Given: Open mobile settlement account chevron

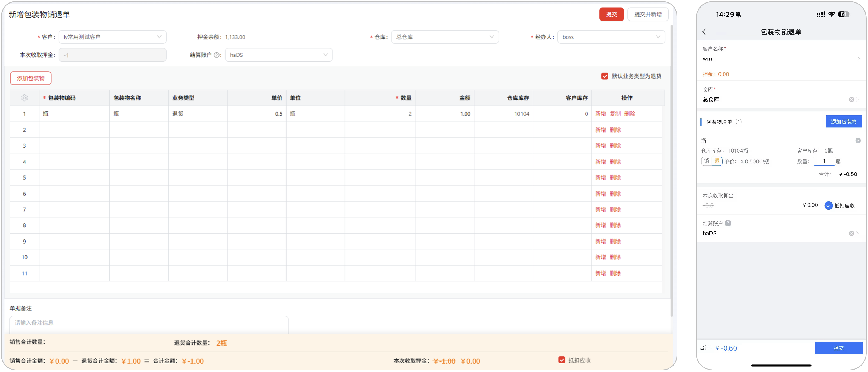Looking at the screenshot, I should pos(857,233).
